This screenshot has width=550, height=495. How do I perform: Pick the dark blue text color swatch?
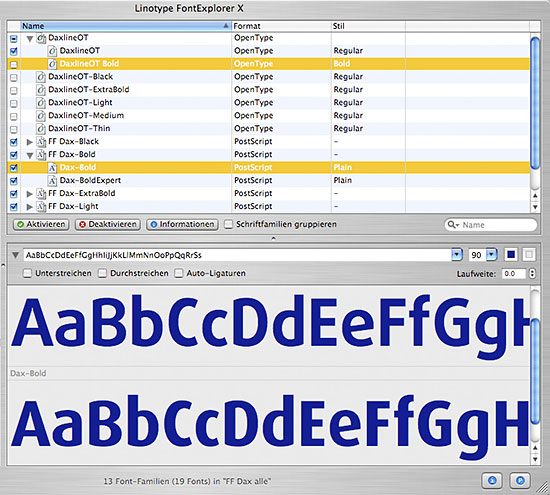click(x=511, y=255)
